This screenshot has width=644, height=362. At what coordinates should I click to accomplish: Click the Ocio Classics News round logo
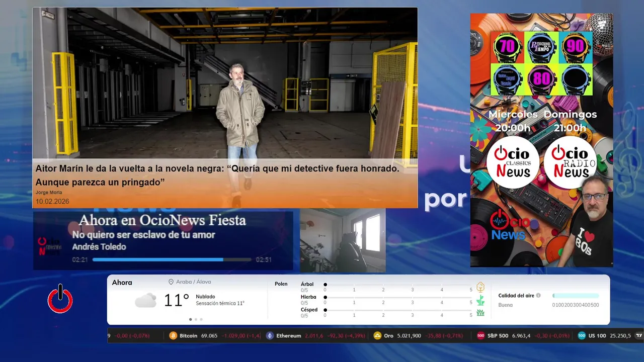tap(512, 162)
